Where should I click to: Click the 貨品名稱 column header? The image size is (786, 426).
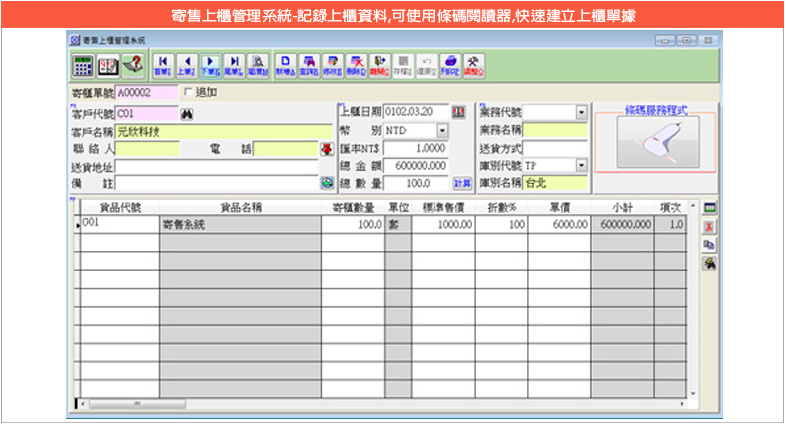pyautogui.click(x=240, y=207)
